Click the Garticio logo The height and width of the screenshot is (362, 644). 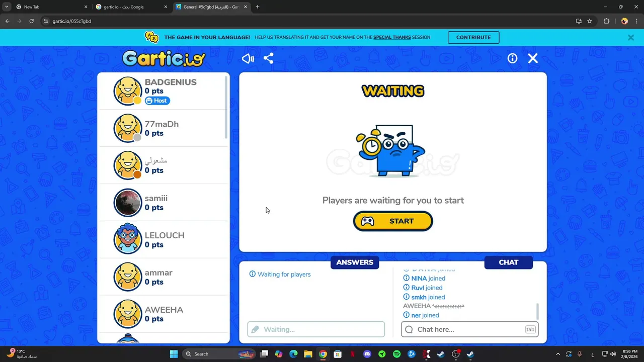pos(164,58)
